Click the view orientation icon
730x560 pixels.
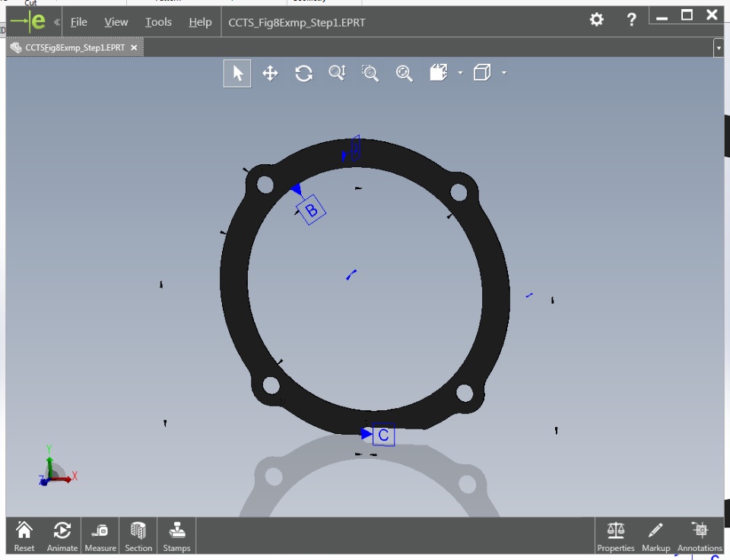(x=439, y=72)
